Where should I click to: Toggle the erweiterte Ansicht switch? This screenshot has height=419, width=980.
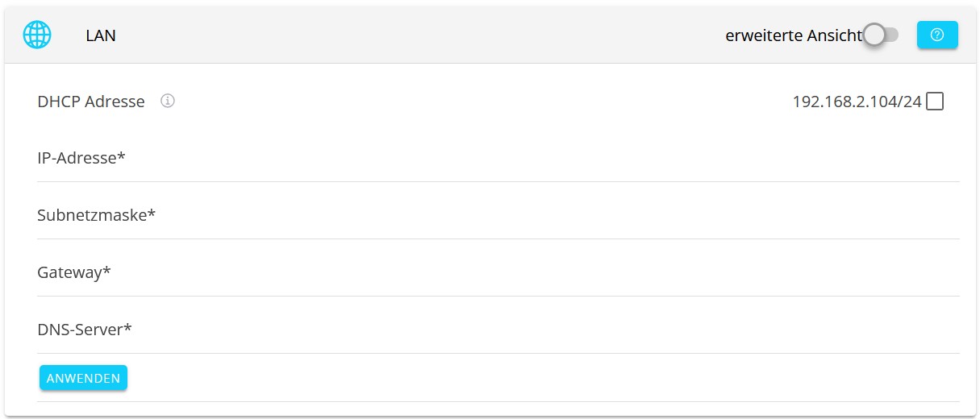(880, 35)
